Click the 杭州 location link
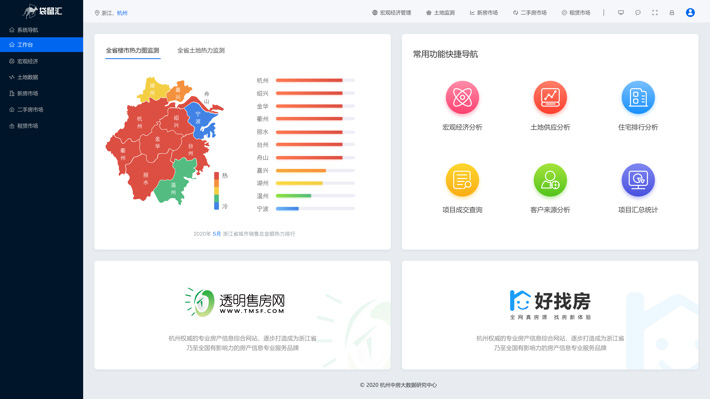The width and height of the screenshot is (710, 399). click(x=122, y=13)
